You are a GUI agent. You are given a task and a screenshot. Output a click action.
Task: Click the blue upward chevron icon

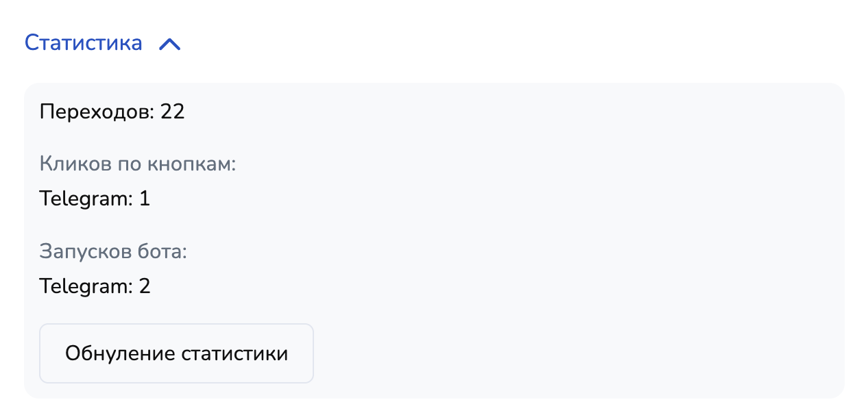coord(169,45)
